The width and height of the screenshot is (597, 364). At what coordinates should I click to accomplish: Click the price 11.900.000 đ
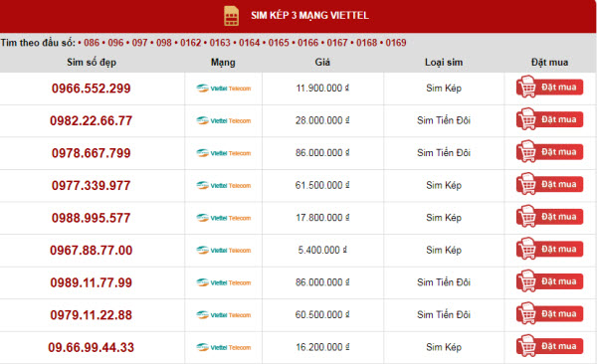[322, 88]
